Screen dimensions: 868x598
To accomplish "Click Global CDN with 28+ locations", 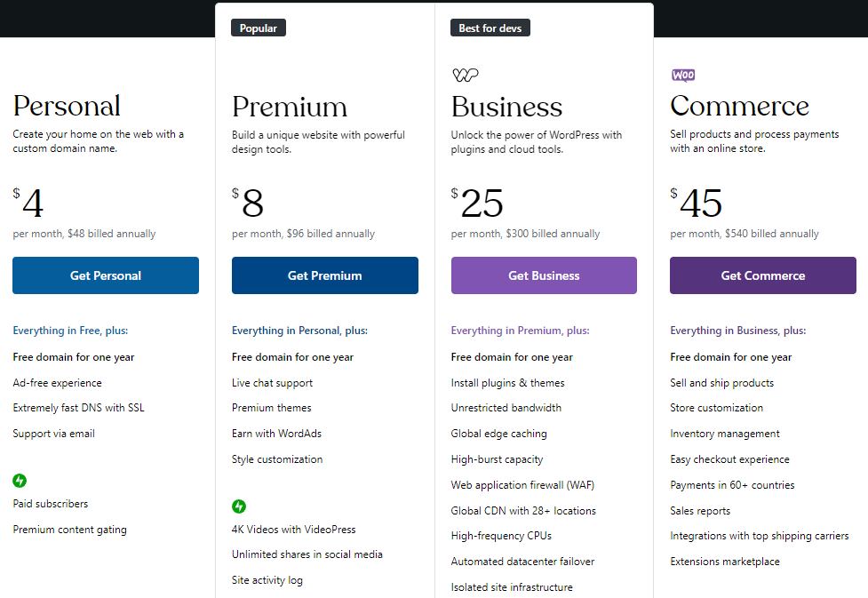I will coord(523,511).
